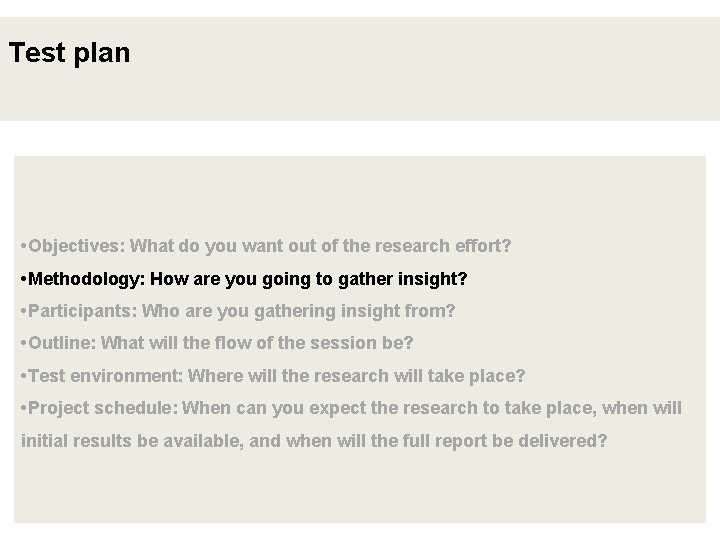Select the "Test environment:" label
This screenshot has height=540, width=720.
[106, 376]
